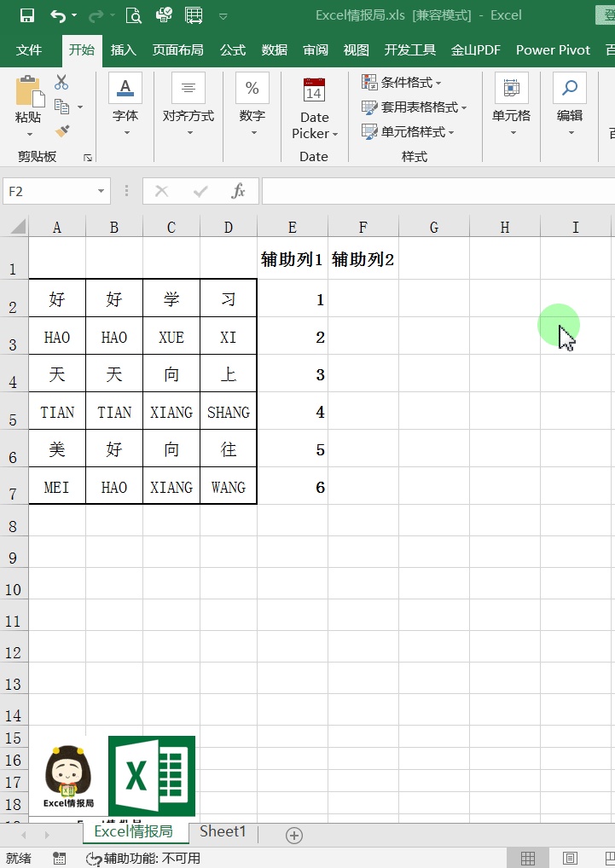
Task: Click the Insert Function fx icon
Action: tap(239, 192)
